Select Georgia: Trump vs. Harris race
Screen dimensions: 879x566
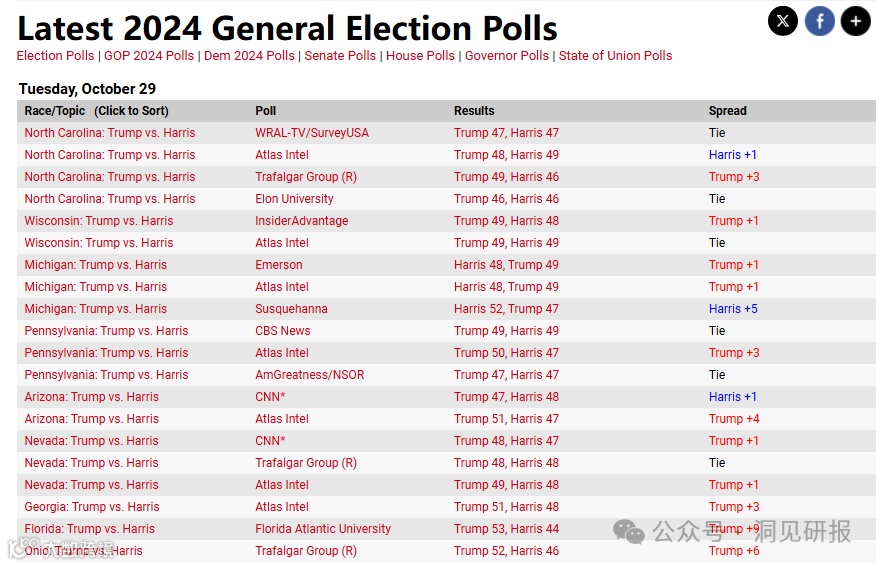pyautogui.click(x=92, y=507)
